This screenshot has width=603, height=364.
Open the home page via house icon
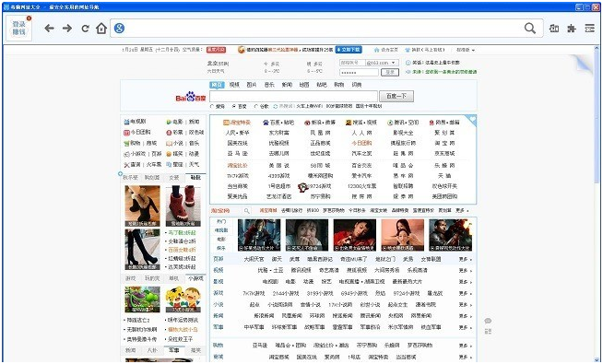click(x=101, y=28)
